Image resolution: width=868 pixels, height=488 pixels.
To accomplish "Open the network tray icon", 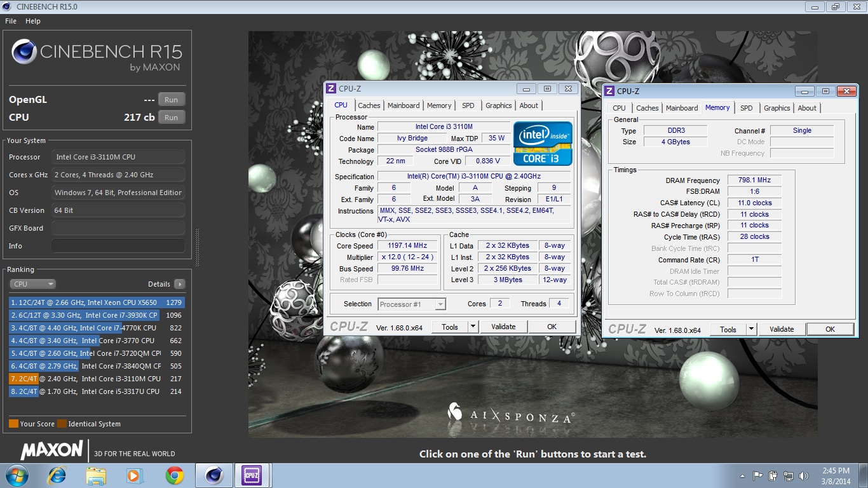I will [x=788, y=475].
